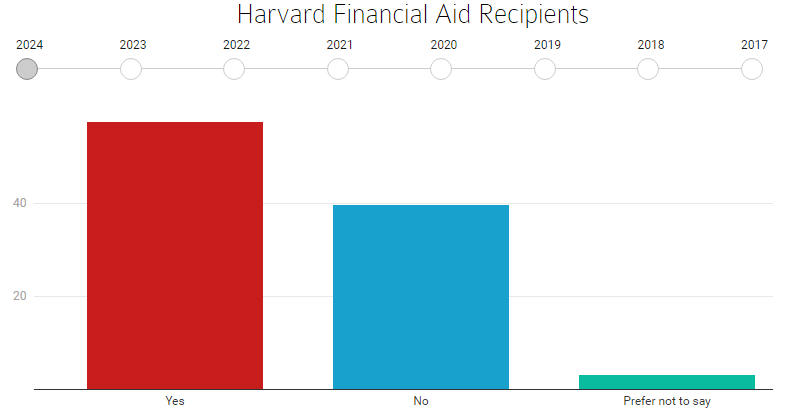Click the Yes axis label

click(x=175, y=401)
